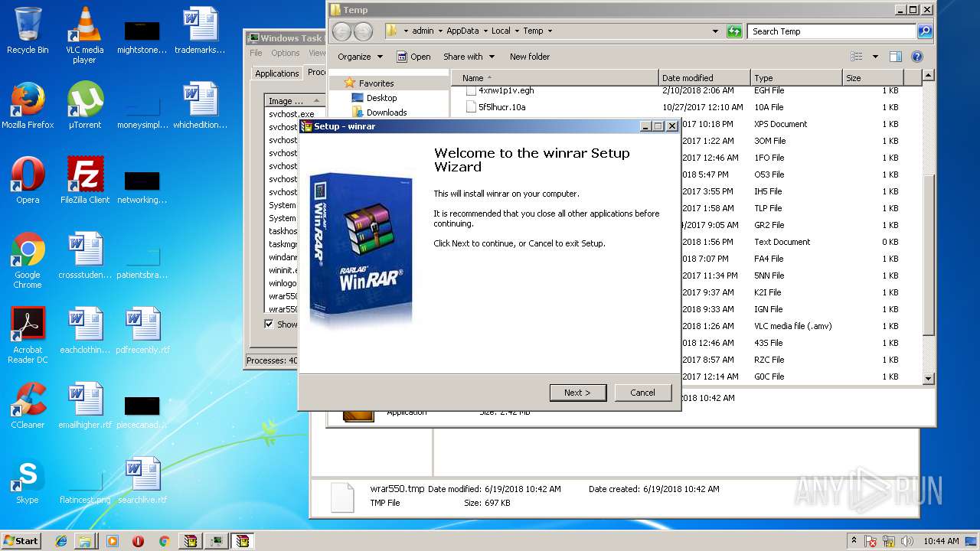The width and height of the screenshot is (980, 551).
Task: Open trademarks document on desktop
Action: 200,31
